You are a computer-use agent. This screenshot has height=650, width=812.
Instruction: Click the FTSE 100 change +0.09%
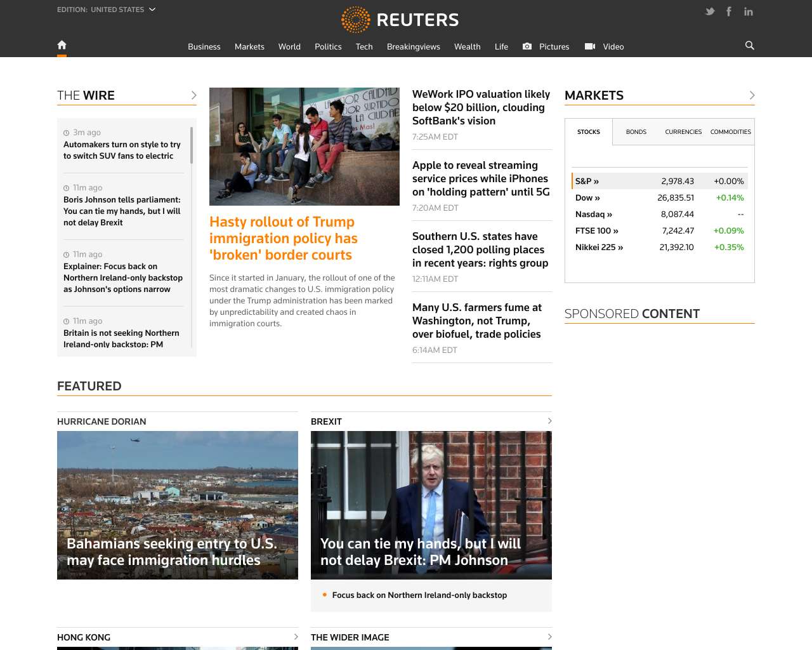point(728,230)
